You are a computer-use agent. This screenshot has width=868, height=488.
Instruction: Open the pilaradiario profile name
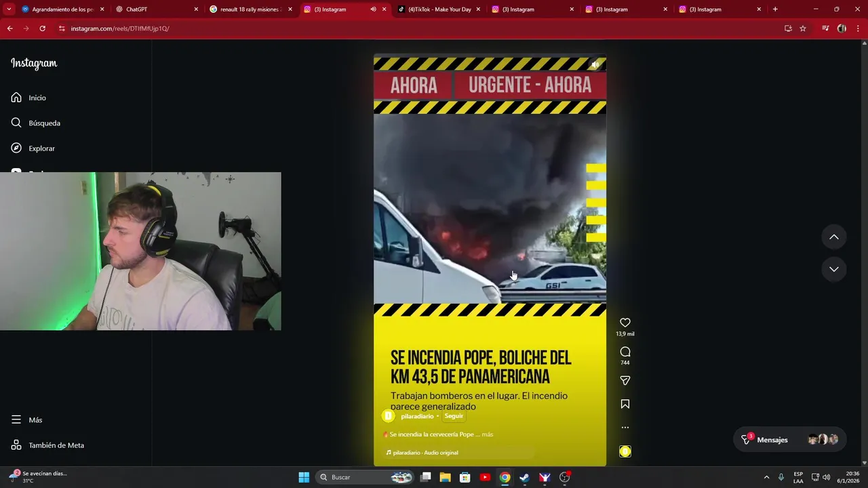(x=417, y=416)
